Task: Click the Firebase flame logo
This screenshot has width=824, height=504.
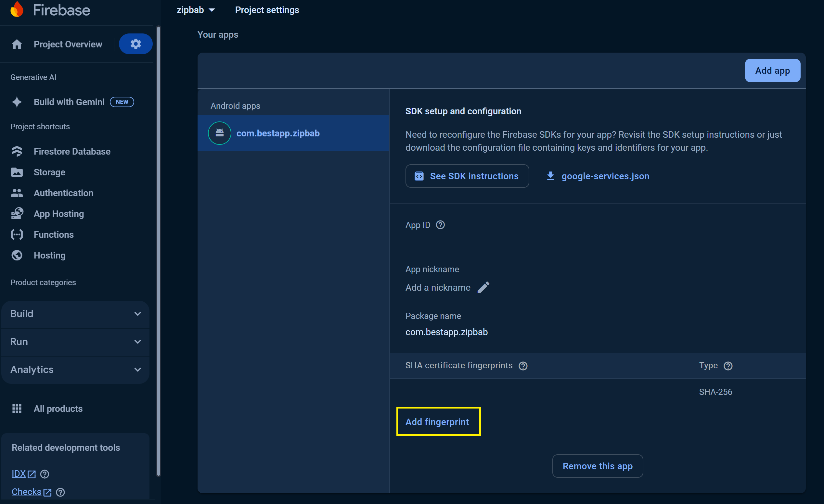Action: (x=17, y=9)
